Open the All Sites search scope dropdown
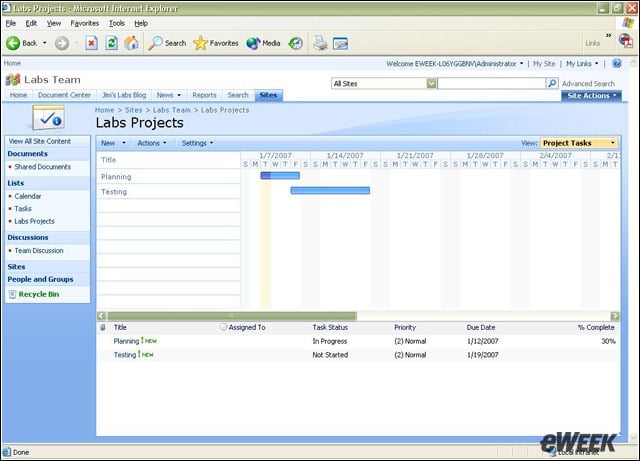The width and height of the screenshot is (640, 461). click(x=431, y=83)
